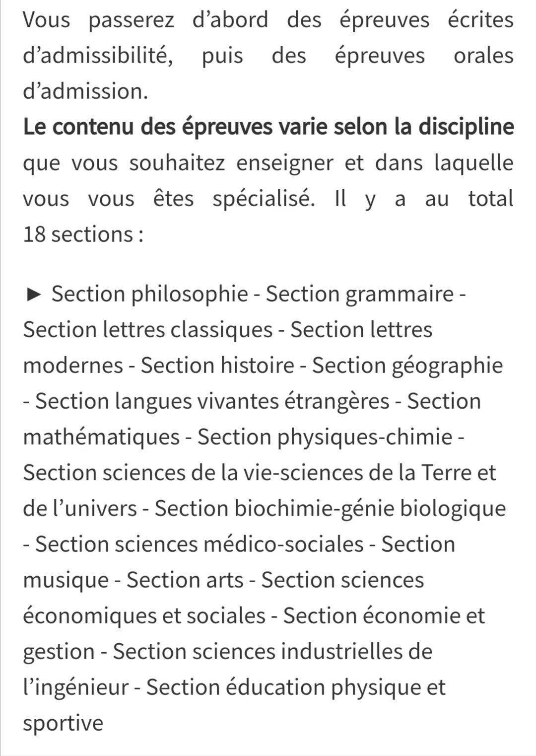The image size is (536, 756).
Task: Click the word "l’ingénieur"
Action: pos(76,687)
